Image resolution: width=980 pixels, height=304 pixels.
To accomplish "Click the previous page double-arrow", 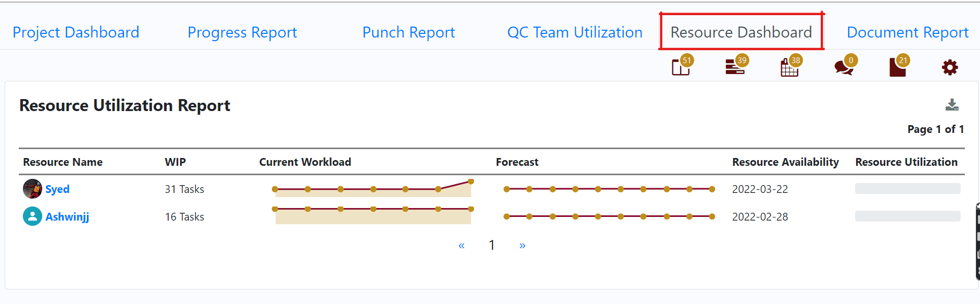I will coord(461,245).
